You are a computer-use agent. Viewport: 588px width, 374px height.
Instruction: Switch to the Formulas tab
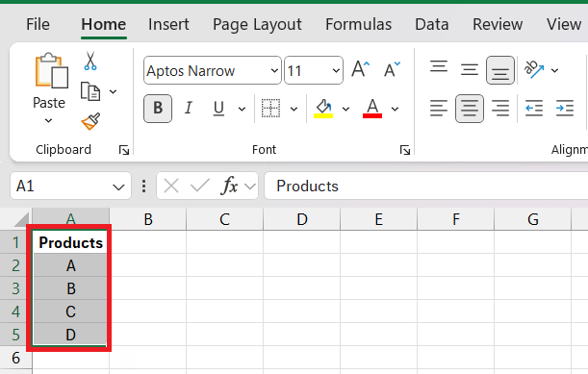click(x=359, y=24)
